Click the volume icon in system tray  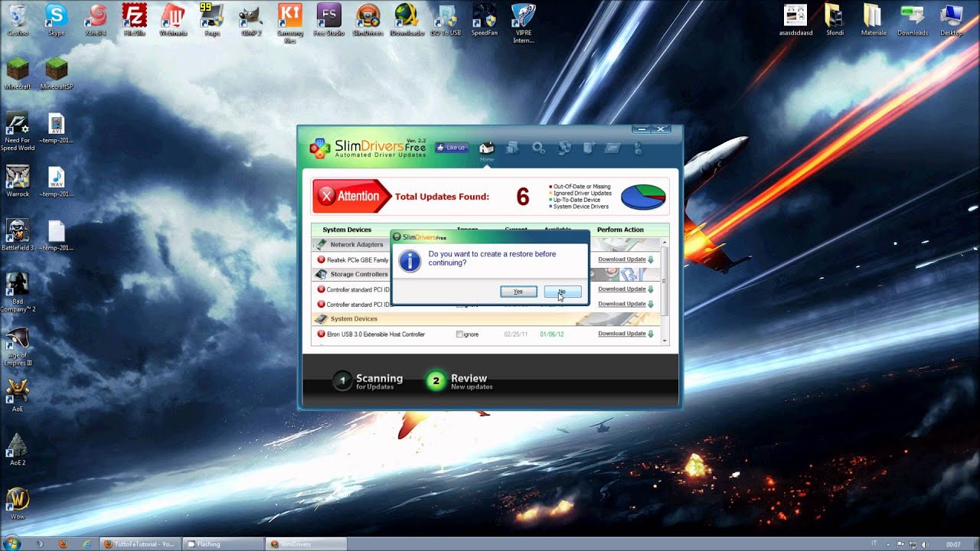(925, 544)
